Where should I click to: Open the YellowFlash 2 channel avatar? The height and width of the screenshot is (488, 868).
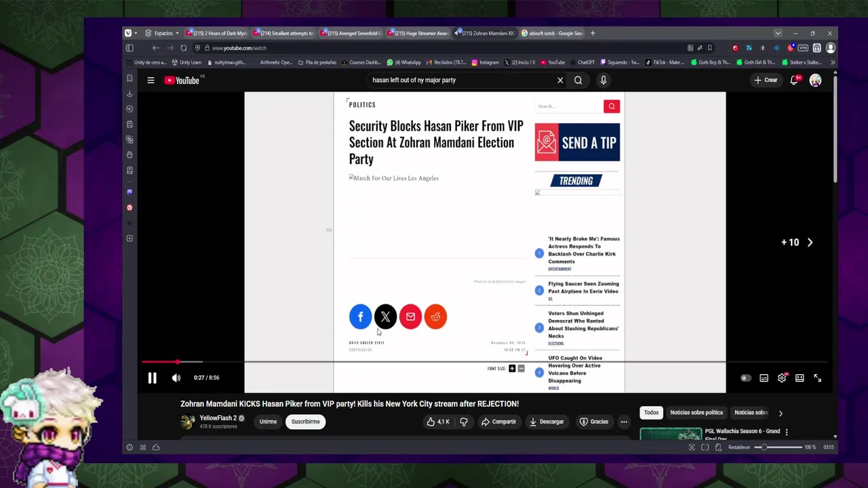[x=188, y=422]
